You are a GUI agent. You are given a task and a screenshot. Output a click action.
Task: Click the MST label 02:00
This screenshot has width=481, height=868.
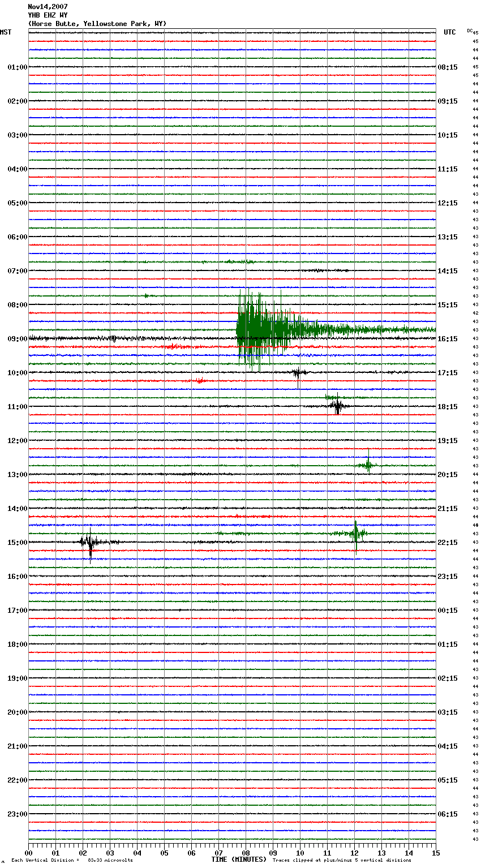[x=17, y=101]
